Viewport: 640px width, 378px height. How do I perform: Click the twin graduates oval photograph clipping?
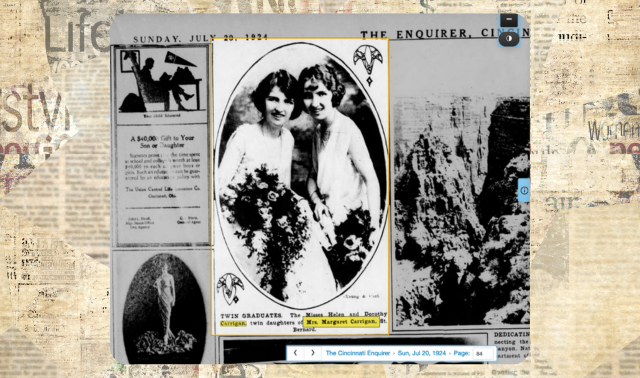300,176
